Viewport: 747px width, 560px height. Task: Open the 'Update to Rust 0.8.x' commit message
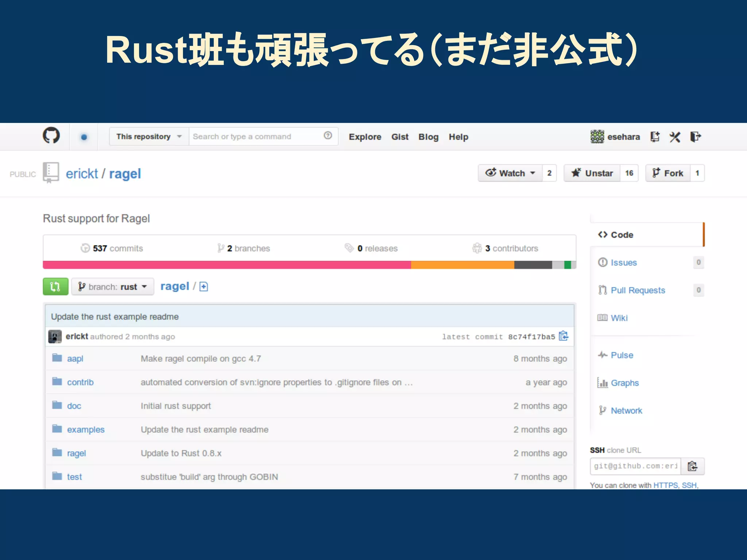tap(181, 453)
